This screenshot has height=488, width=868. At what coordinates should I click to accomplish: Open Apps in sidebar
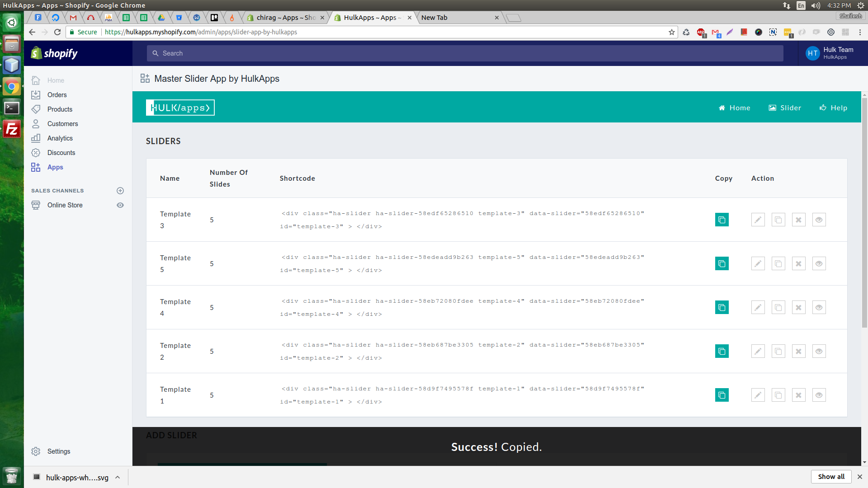coord(47,167)
